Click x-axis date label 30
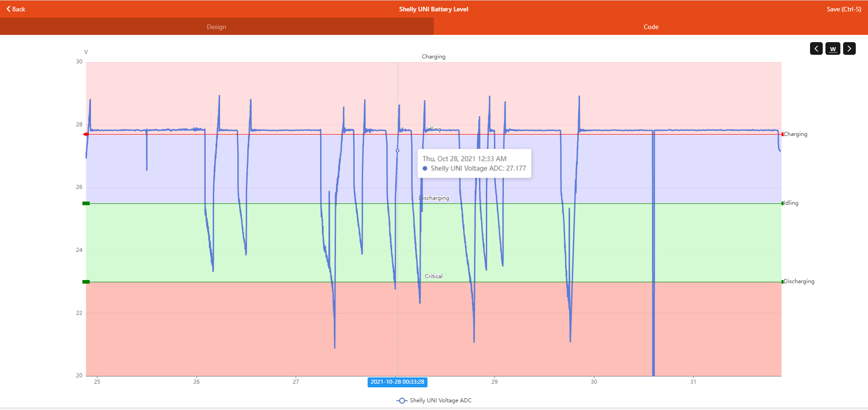Screen dimensions: 868x410 click(594, 382)
